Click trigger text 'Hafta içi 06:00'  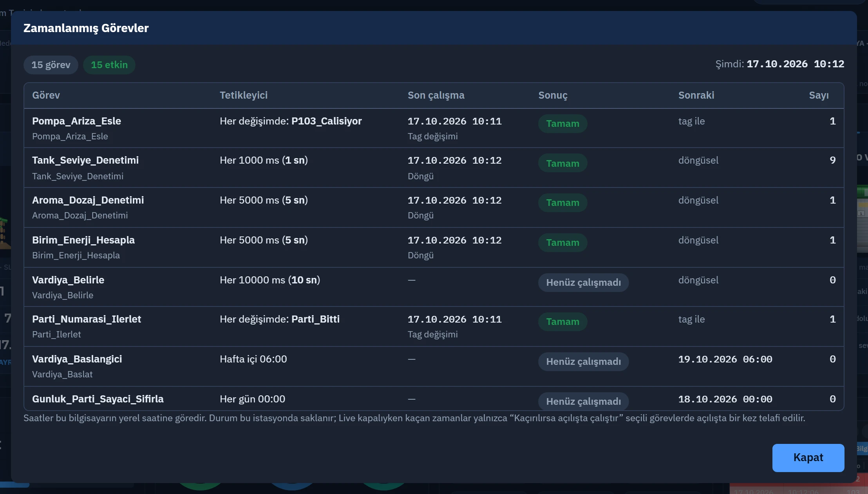253,359
